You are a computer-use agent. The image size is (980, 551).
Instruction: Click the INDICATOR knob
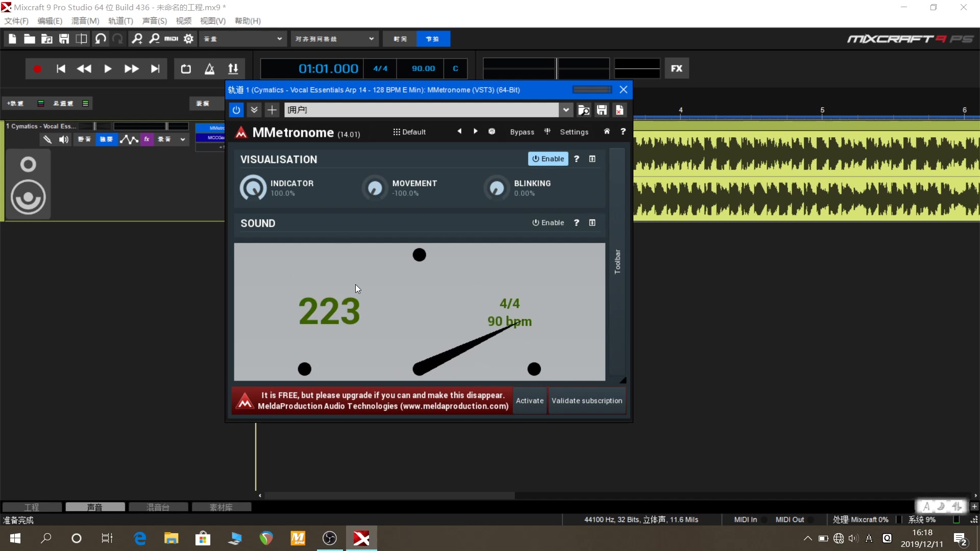[x=253, y=188]
